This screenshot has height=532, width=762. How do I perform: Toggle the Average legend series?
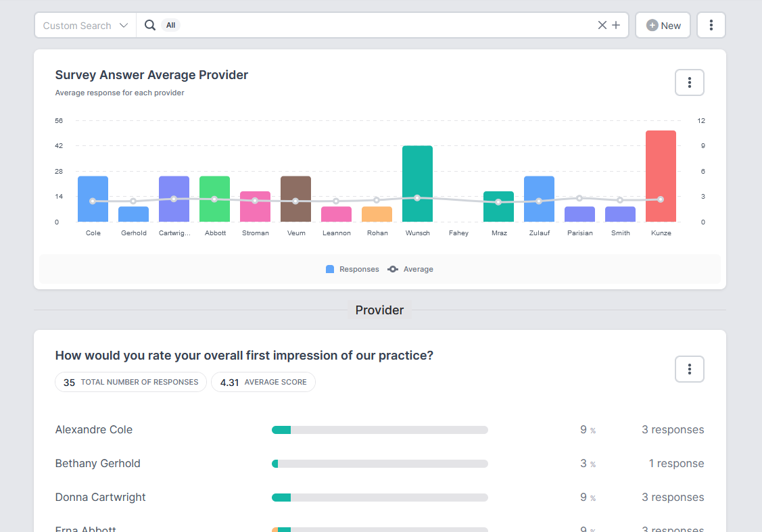tap(410, 269)
